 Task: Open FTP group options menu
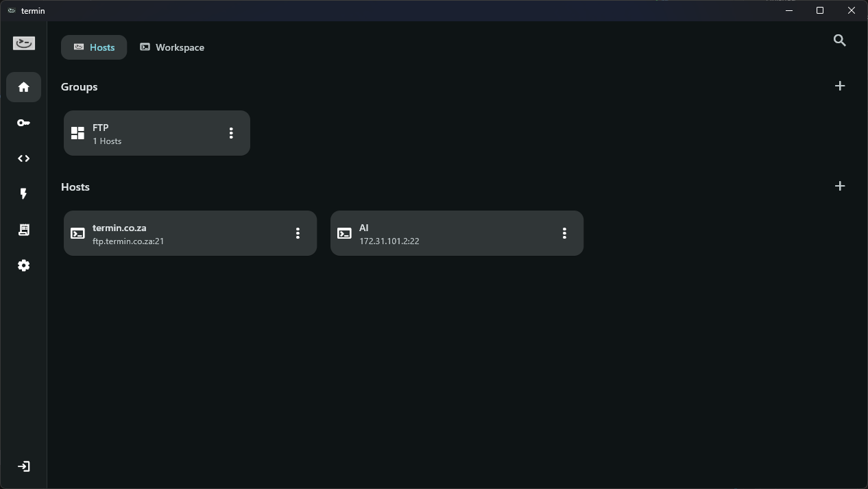click(x=231, y=133)
